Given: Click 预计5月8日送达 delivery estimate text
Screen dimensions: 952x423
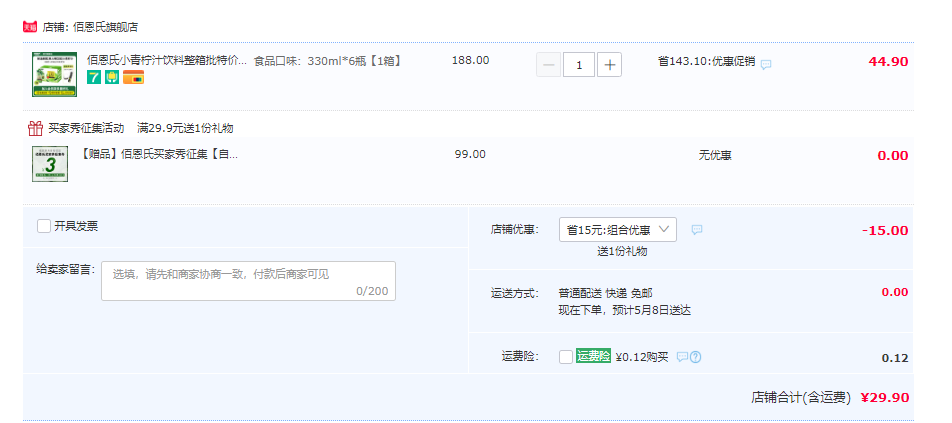Looking at the screenshot, I should point(650,311).
